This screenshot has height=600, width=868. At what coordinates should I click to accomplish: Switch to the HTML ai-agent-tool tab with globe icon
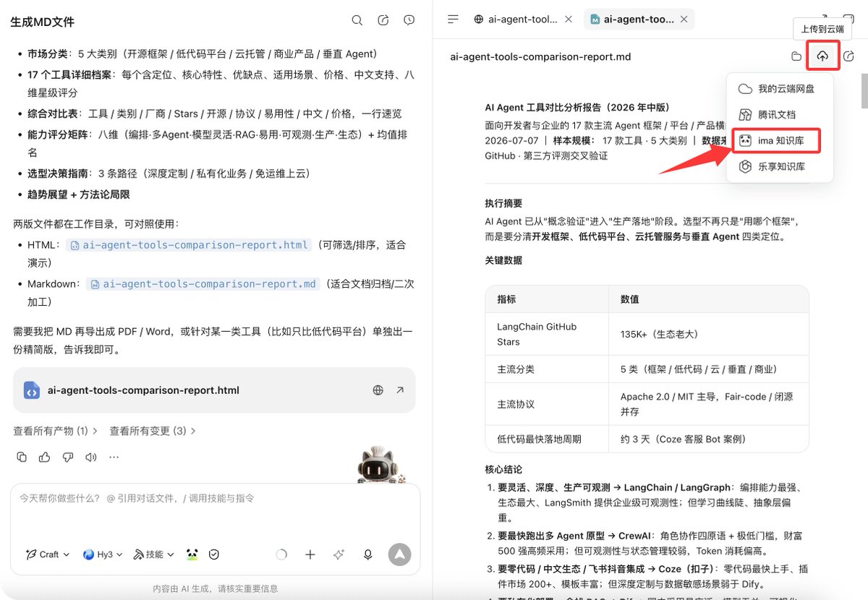pyautogui.click(x=516, y=20)
